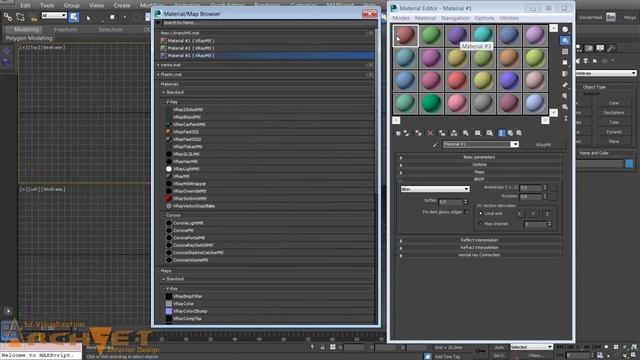
Task: Click Material ID Channel icon
Action: pos(478,133)
